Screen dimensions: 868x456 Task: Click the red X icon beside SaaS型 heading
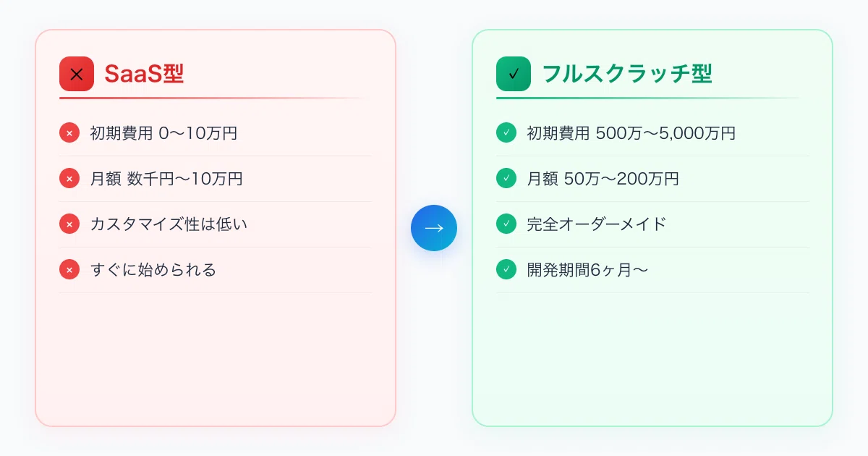[77, 74]
